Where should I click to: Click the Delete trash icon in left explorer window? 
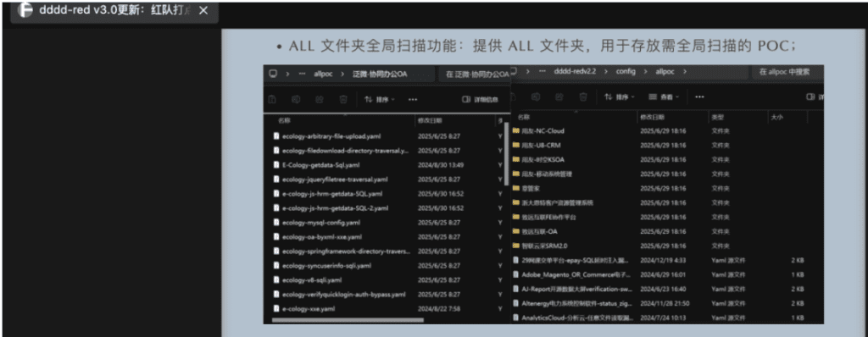pos(343,100)
